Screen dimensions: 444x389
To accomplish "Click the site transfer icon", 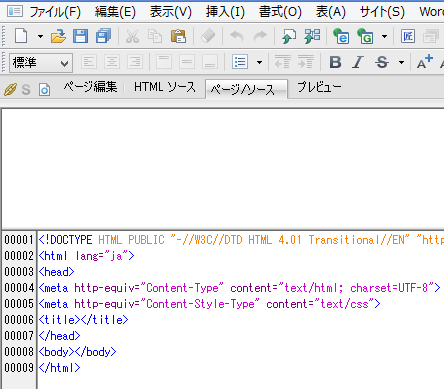I will click(312, 36).
